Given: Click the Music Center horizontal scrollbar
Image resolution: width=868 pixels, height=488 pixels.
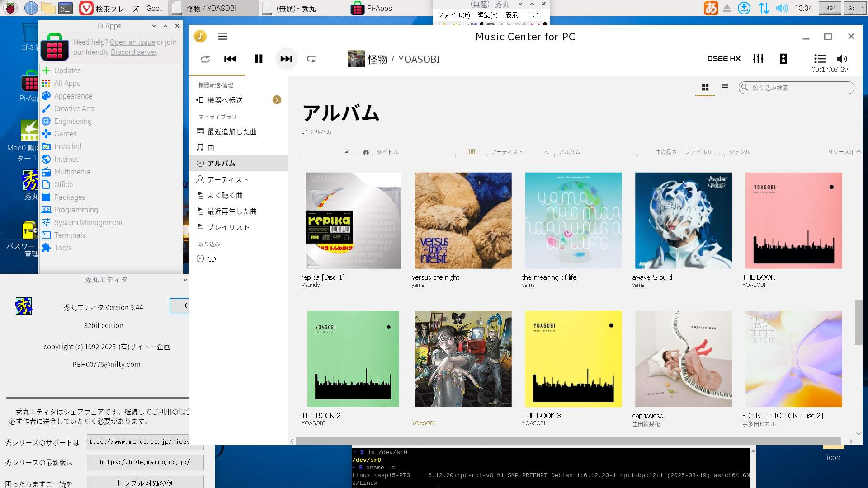Looking at the screenshot, I should click(x=568, y=441).
